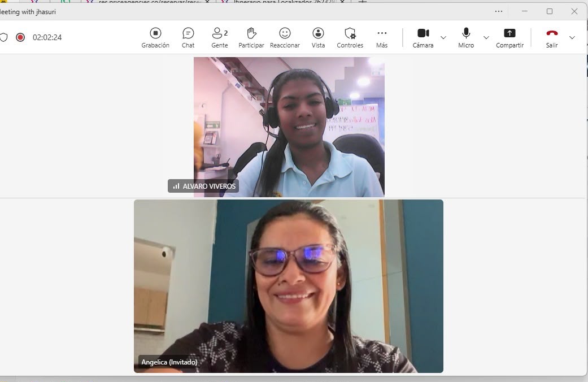Toggle the Cámara video on or off
The height and width of the screenshot is (382, 588).
click(423, 37)
